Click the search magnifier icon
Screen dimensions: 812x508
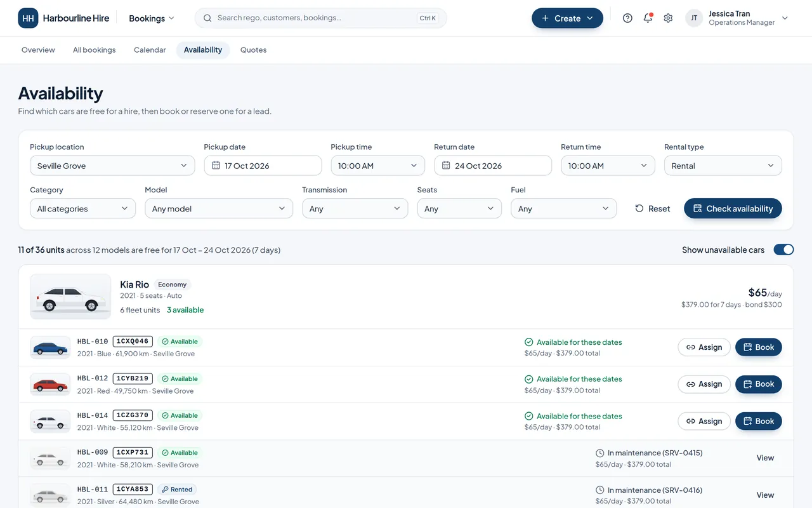(207, 18)
